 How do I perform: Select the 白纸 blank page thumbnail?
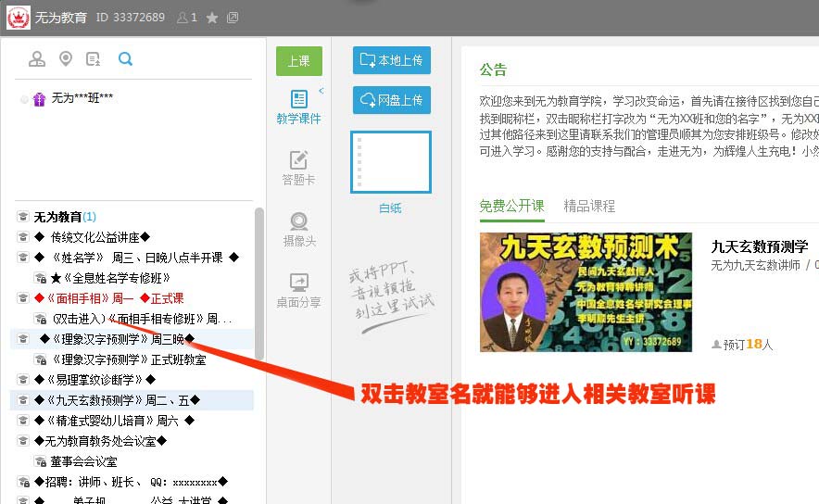click(391, 162)
